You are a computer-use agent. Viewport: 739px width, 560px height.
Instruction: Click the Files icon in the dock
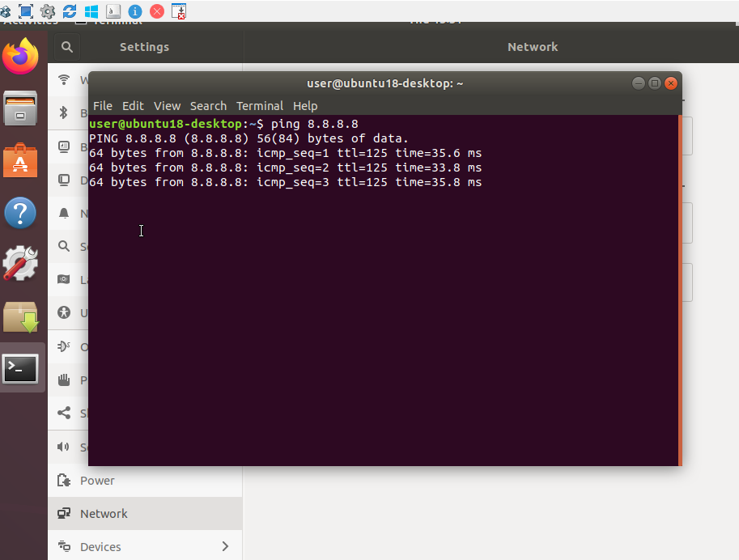pos(22,109)
